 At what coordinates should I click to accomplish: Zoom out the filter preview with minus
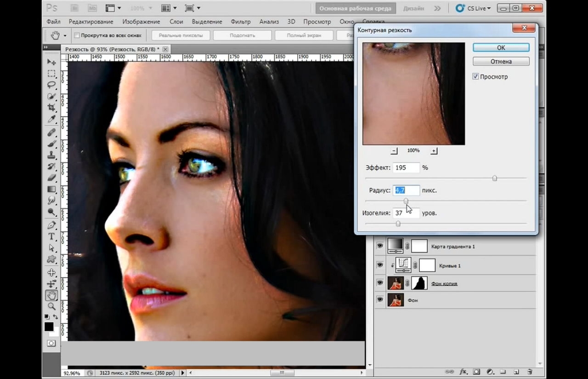coord(394,151)
